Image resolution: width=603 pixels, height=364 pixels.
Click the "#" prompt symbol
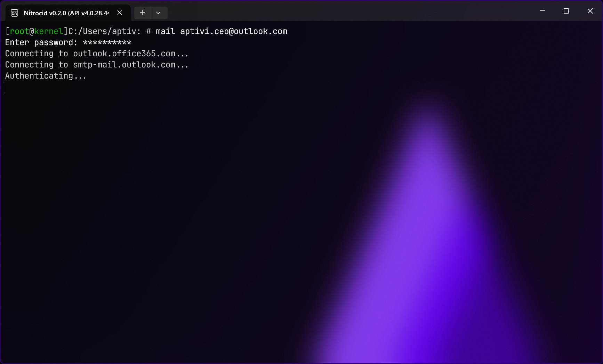pos(148,31)
